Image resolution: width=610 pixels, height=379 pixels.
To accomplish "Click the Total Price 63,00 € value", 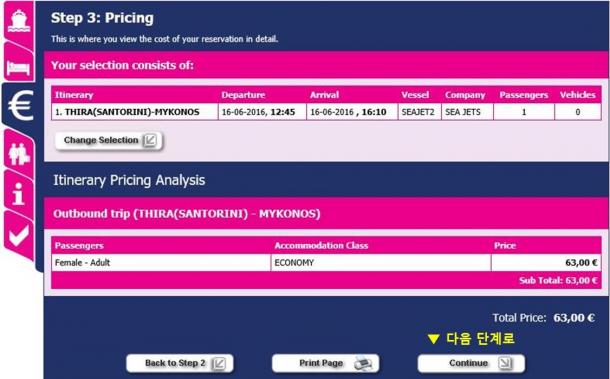I will (574, 318).
